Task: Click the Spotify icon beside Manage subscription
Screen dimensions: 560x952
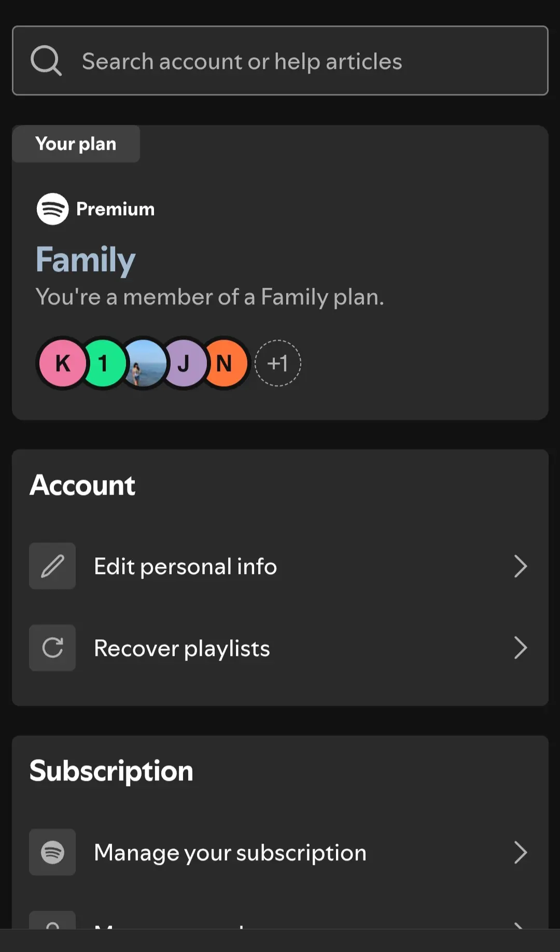Action: click(52, 852)
